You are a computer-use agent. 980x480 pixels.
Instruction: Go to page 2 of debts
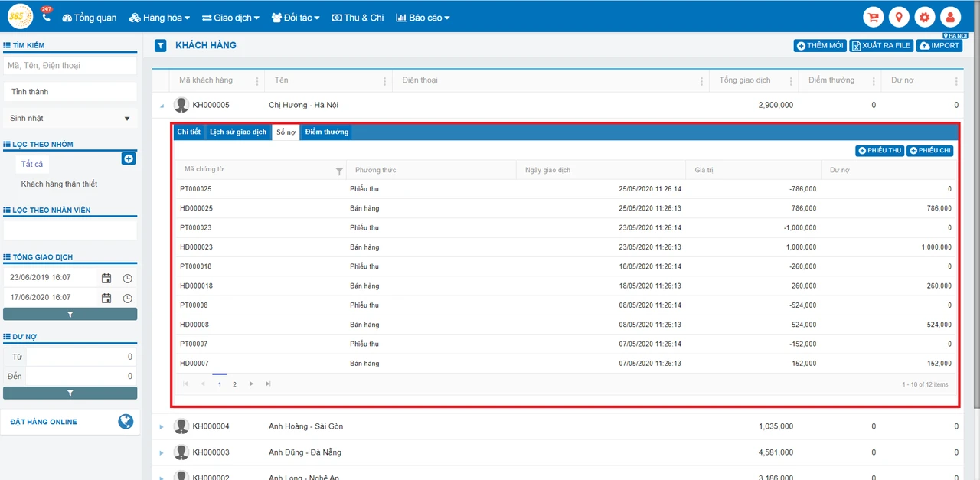coord(234,384)
